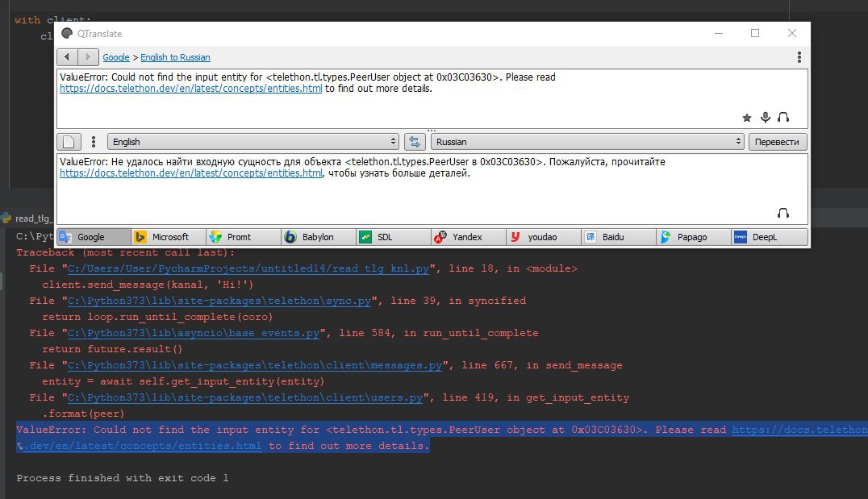This screenshot has width=868, height=499.
Task: Maximize the QTranslate window
Action: click(x=754, y=33)
